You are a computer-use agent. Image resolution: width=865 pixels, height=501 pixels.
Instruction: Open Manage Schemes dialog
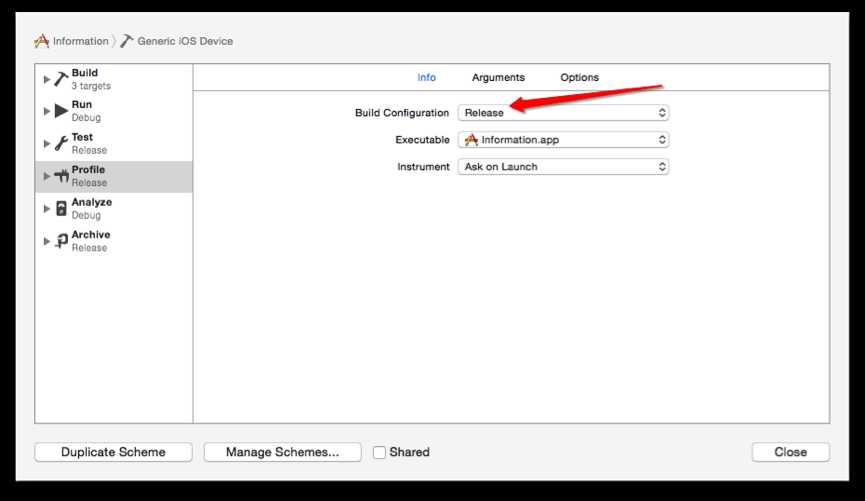tap(282, 452)
